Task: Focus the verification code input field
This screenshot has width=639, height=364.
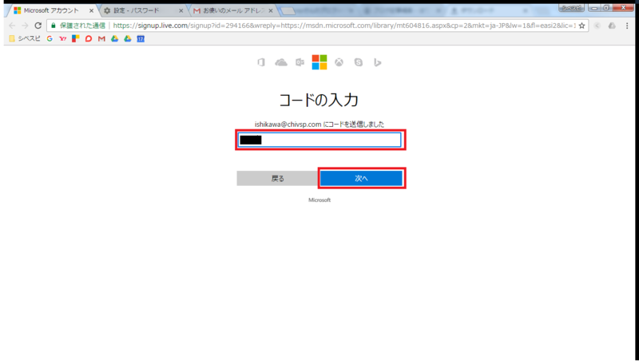Action: click(x=319, y=140)
